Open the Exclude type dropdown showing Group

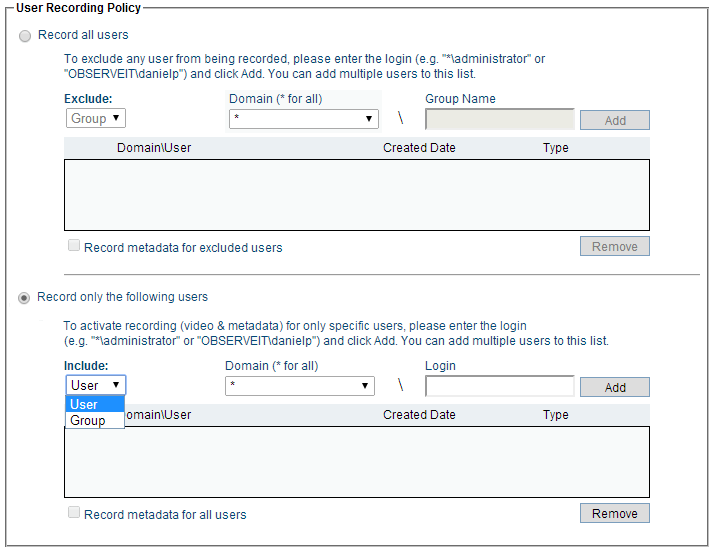click(96, 119)
